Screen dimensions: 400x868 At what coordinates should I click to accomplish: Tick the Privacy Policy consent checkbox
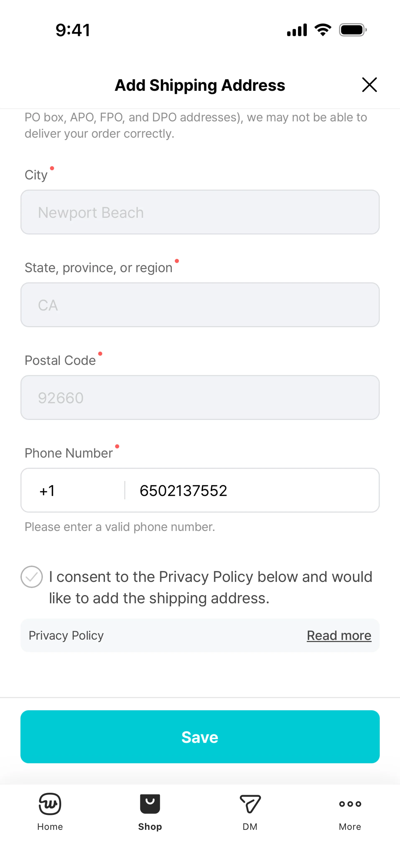pos(32,577)
